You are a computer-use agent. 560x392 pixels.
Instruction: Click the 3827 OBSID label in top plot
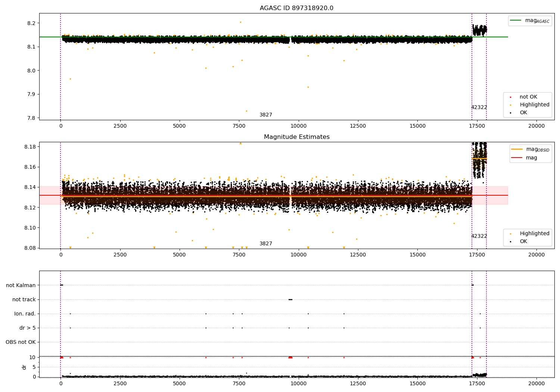point(266,115)
